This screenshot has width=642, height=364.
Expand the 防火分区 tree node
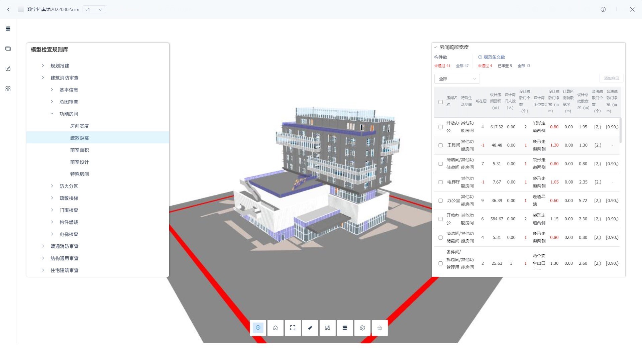tap(52, 186)
